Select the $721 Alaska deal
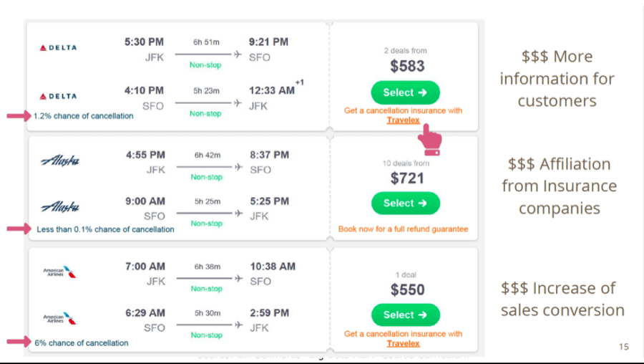 [x=406, y=203]
